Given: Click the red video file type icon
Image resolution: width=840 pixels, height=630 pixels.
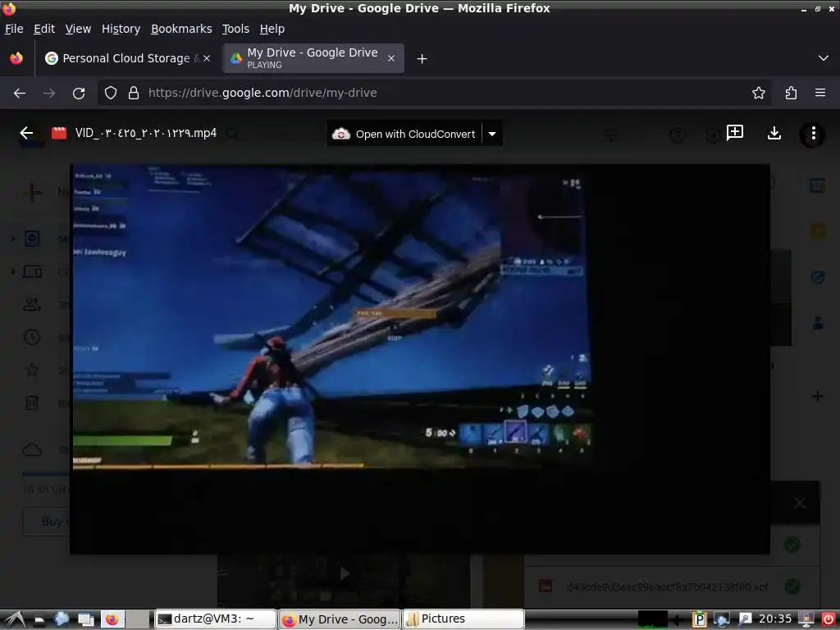Looking at the screenshot, I should (x=59, y=134).
